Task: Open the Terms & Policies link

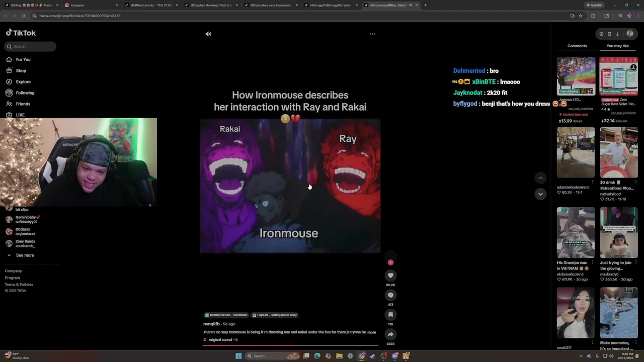Action: coord(19,285)
